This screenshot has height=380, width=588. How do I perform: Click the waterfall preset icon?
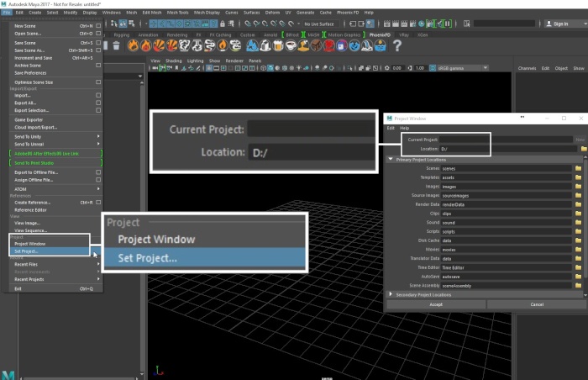(367, 45)
